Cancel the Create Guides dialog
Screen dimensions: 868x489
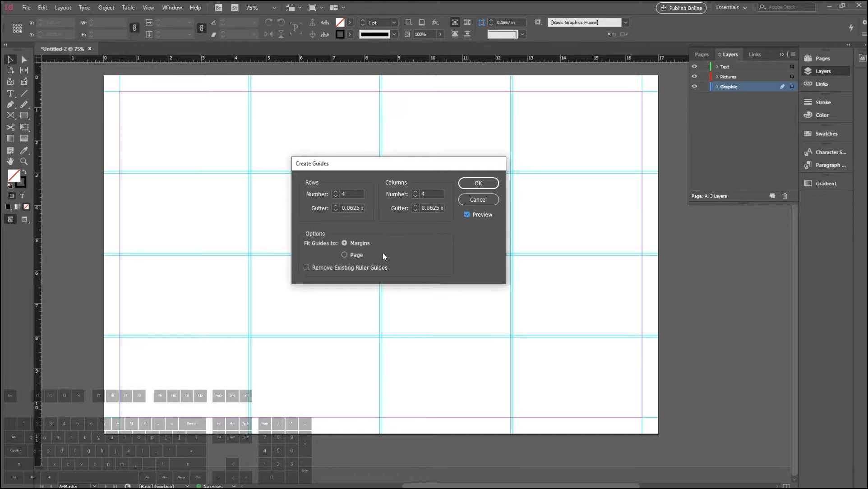tap(478, 199)
